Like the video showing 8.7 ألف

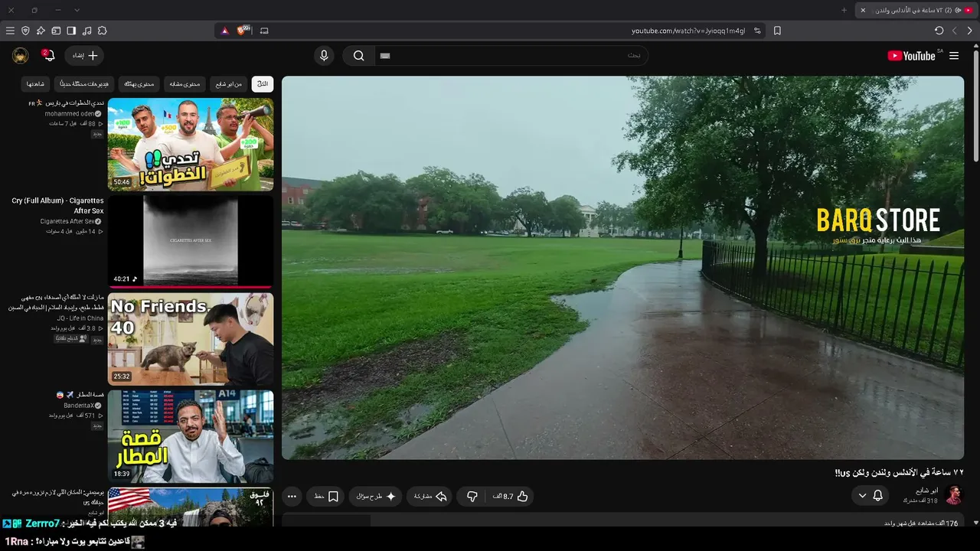(511, 497)
